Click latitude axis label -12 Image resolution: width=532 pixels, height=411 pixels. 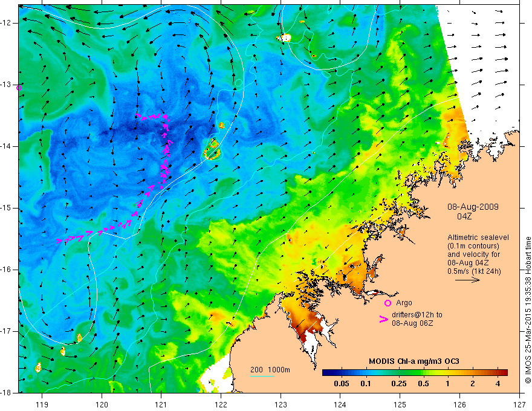pyautogui.click(x=7, y=23)
